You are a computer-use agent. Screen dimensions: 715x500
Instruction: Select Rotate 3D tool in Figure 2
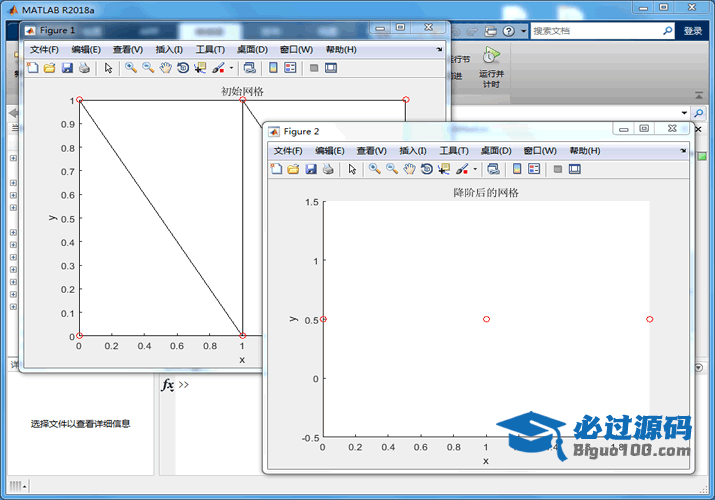[427, 169]
